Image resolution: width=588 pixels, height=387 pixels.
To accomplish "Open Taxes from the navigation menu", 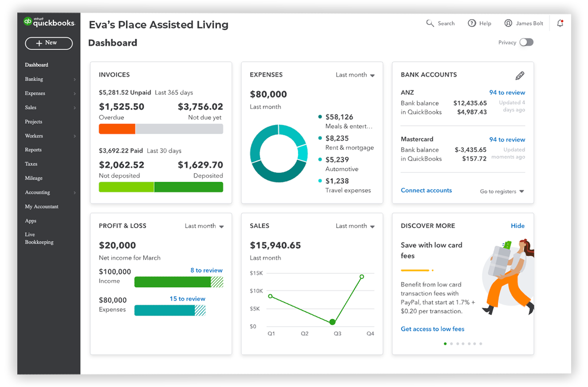I will point(31,164).
